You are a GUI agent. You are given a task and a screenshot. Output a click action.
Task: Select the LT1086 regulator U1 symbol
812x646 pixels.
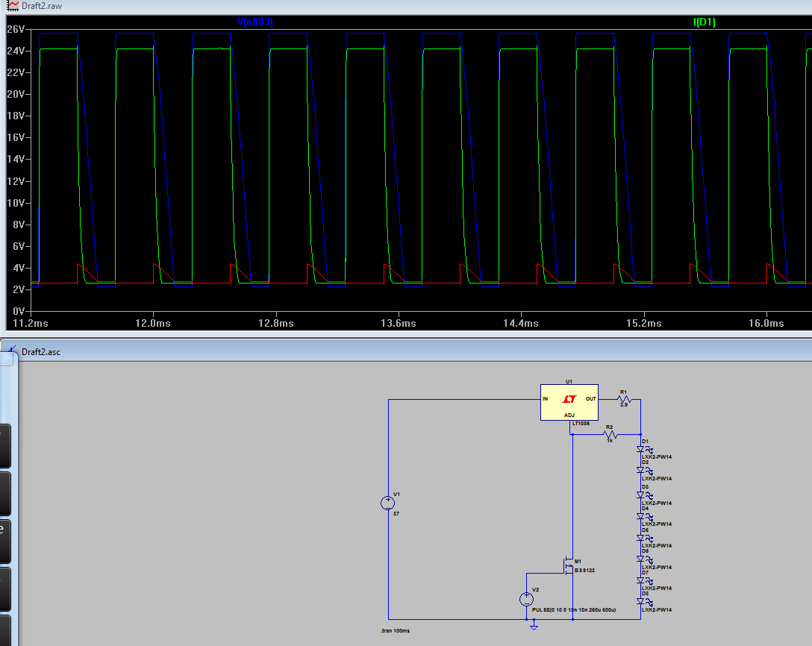coord(569,402)
